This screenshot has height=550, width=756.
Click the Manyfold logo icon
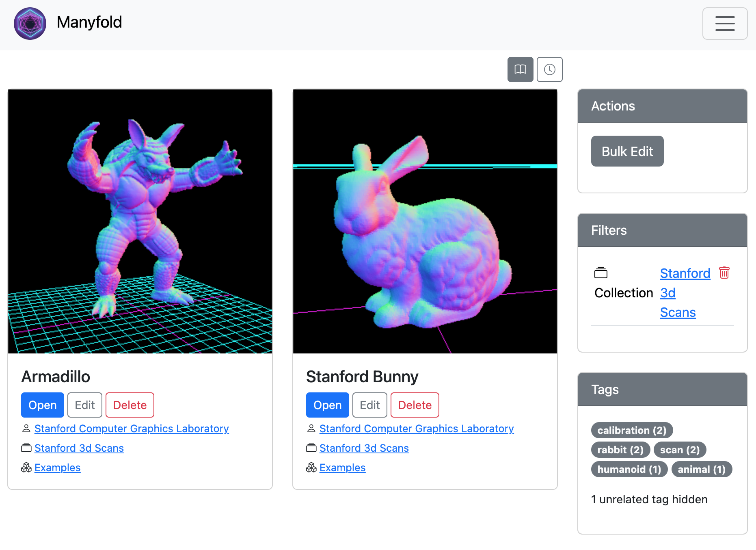(x=30, y=24)
